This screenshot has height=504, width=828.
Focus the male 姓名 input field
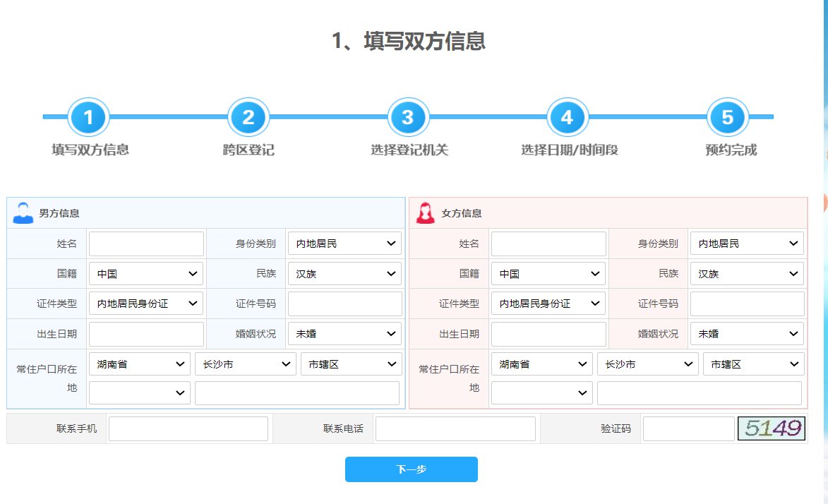pyautogui.click(x=146, y=244)
